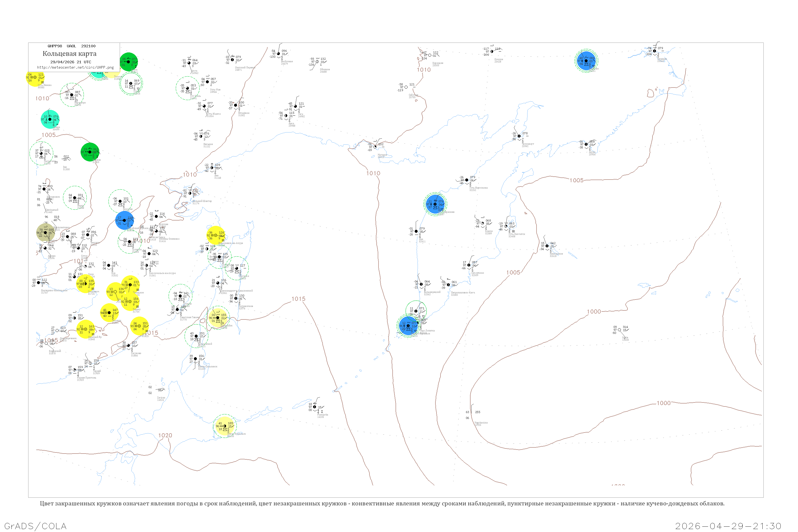Open the meteocenter.net UHPP.png URL
798x532 pixels.
pos(75,68)
